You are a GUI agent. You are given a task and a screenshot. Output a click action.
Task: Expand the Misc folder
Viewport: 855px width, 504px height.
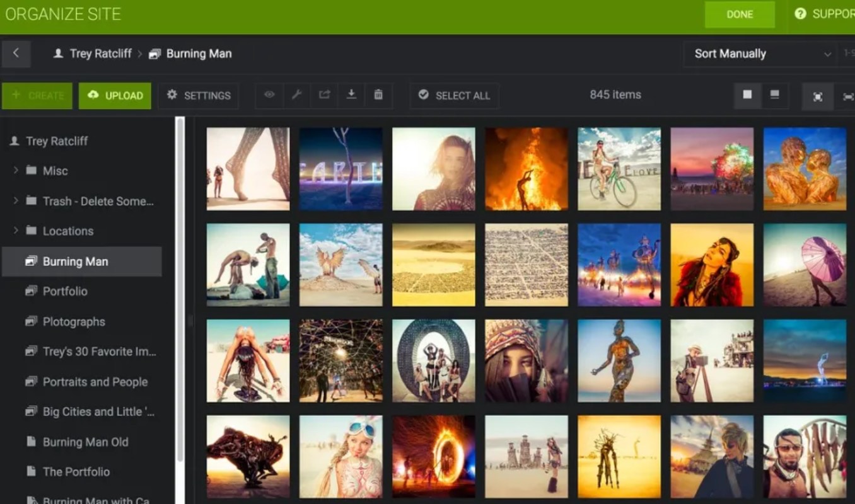point(16,171)
